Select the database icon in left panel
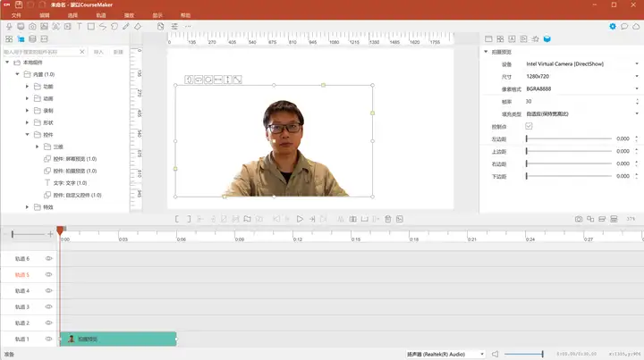This screenshot has height=360, width=644. click(32, 39)
